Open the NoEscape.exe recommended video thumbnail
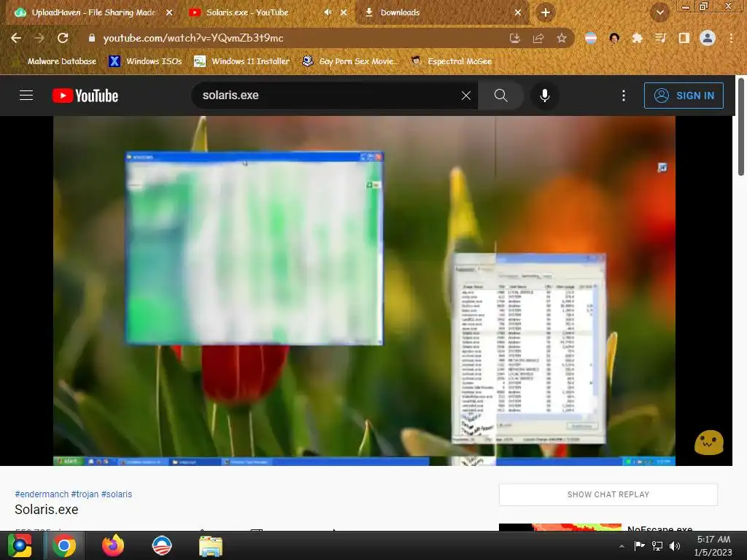Screen dimensions: 747x560 [560, 527]
